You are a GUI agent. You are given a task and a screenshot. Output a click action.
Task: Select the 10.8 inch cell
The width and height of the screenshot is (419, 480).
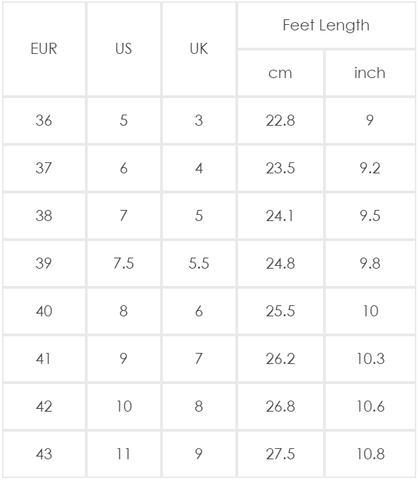click(x=370, y=454)
